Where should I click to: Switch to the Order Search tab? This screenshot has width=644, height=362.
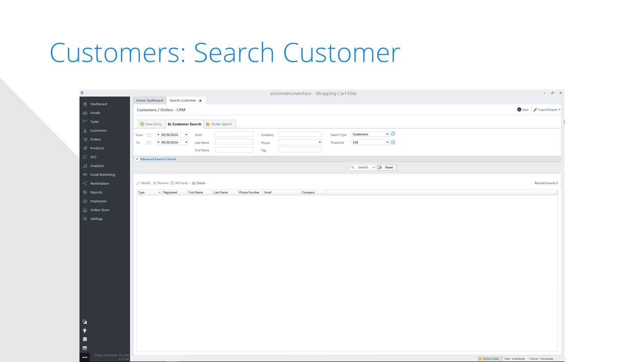point(219,124)
